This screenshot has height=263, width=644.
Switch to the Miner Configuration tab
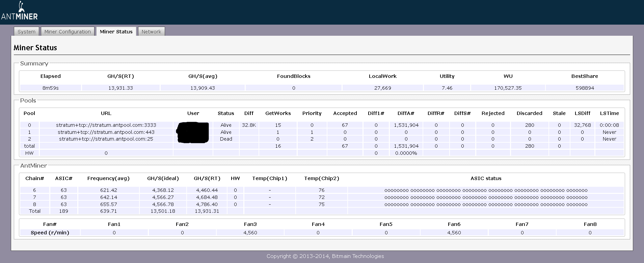tap(68, 31)
